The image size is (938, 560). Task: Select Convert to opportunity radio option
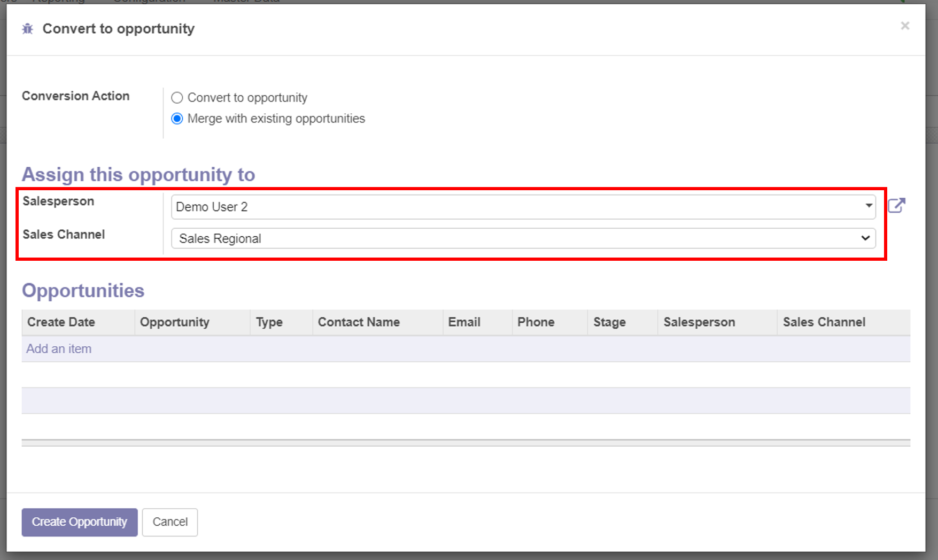tap(177, 98)
